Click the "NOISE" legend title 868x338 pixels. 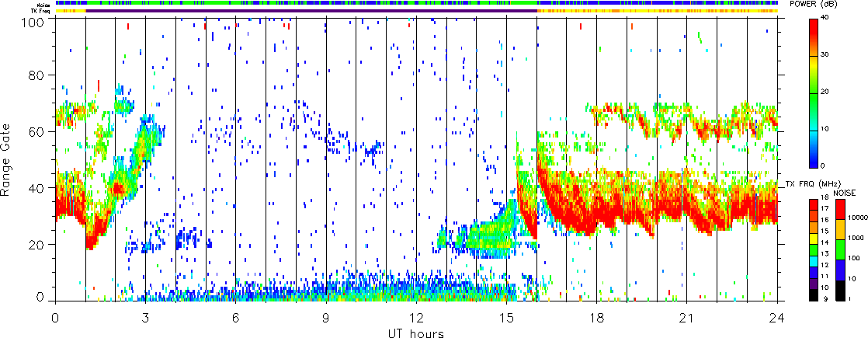845,192
